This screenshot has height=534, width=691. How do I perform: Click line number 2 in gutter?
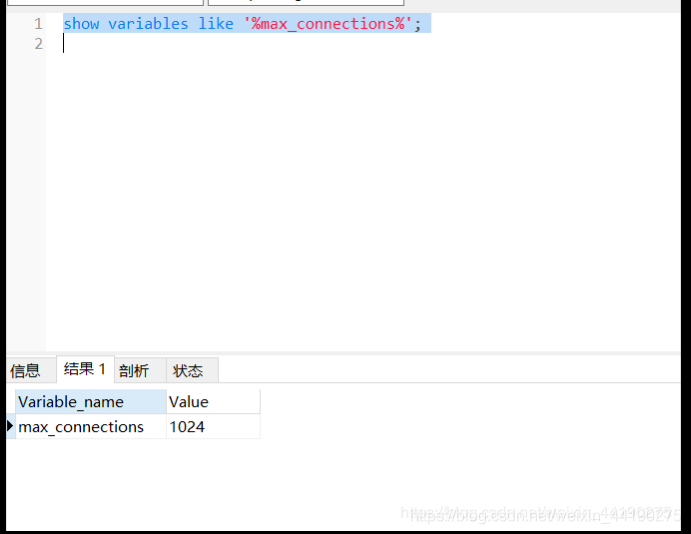click(x=38, y=44)
